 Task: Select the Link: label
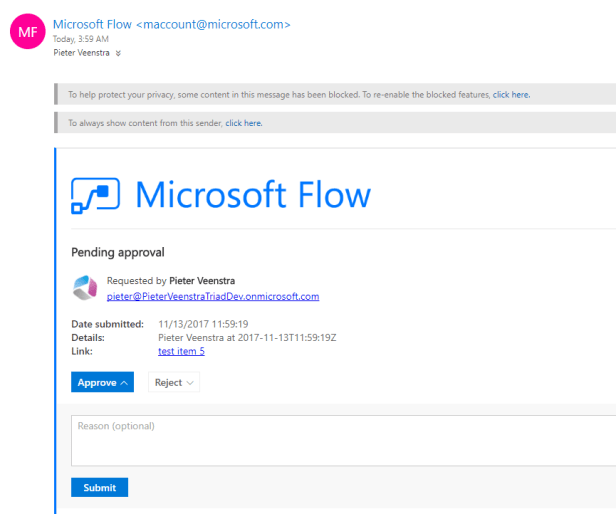(82, 351)
